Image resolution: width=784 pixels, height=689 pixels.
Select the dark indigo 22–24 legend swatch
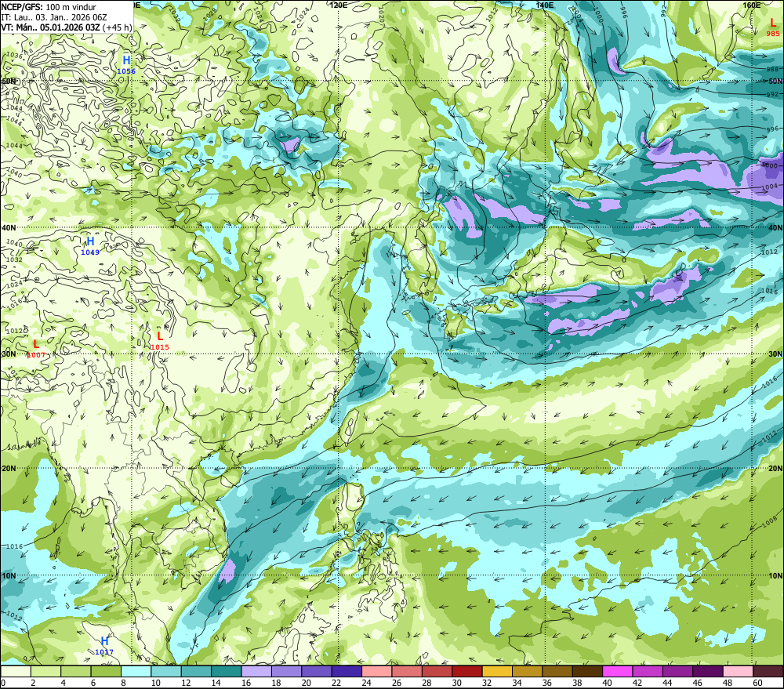(347, 672)
